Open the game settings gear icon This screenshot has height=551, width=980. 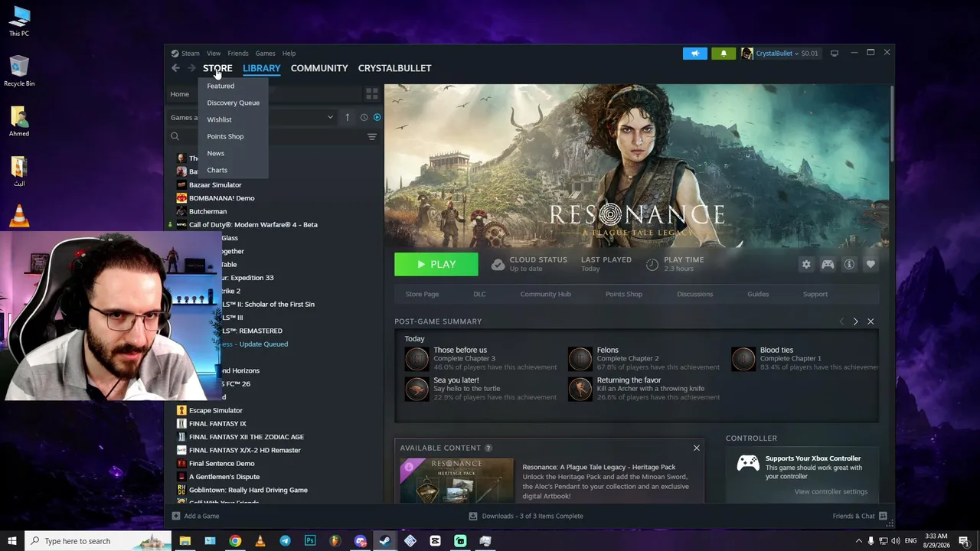tap(806, 264)
